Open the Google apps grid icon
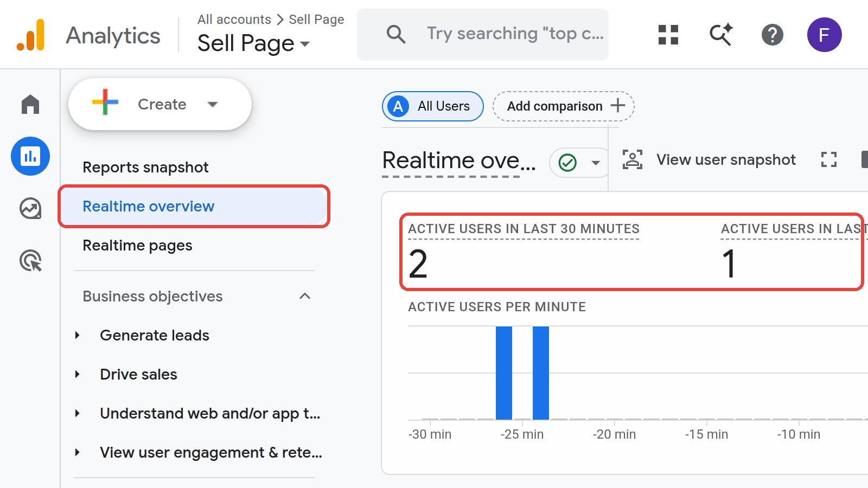 click(668, 35)
